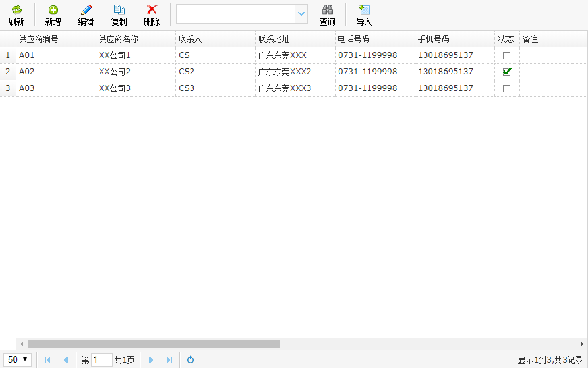Click address cell 广东东莞XXX3
This screenshot has height=368, width=588.
pyautogui.click(x=295, y=88)
